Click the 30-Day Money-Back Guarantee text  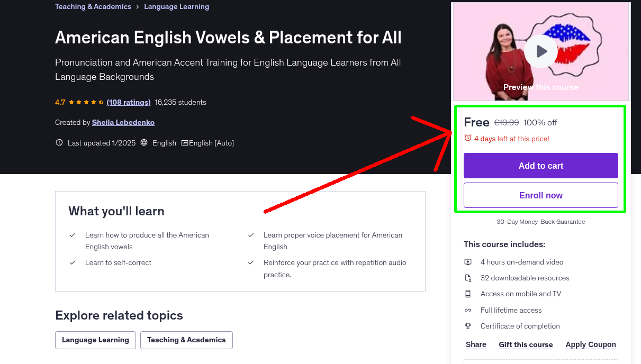pos(541,222)
